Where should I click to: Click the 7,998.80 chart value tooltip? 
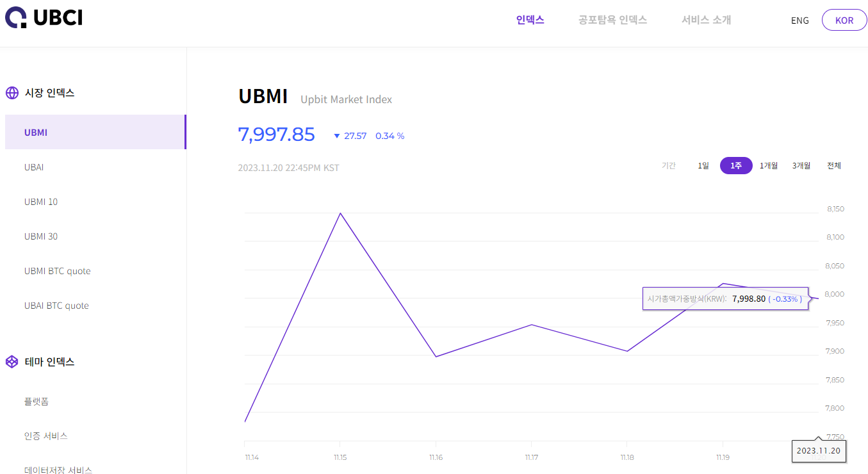pyautogui.click(x=726, y=298)
